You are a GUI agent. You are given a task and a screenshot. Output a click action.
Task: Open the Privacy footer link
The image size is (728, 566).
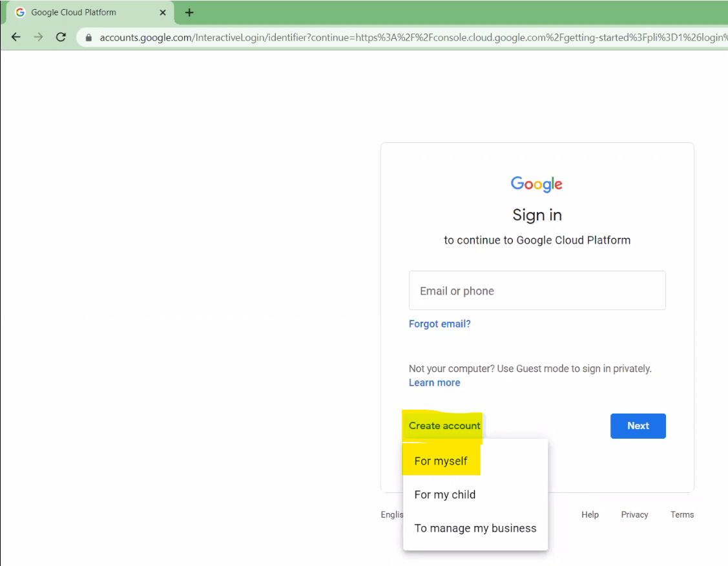pyautogui.click(x=635, y=514)
